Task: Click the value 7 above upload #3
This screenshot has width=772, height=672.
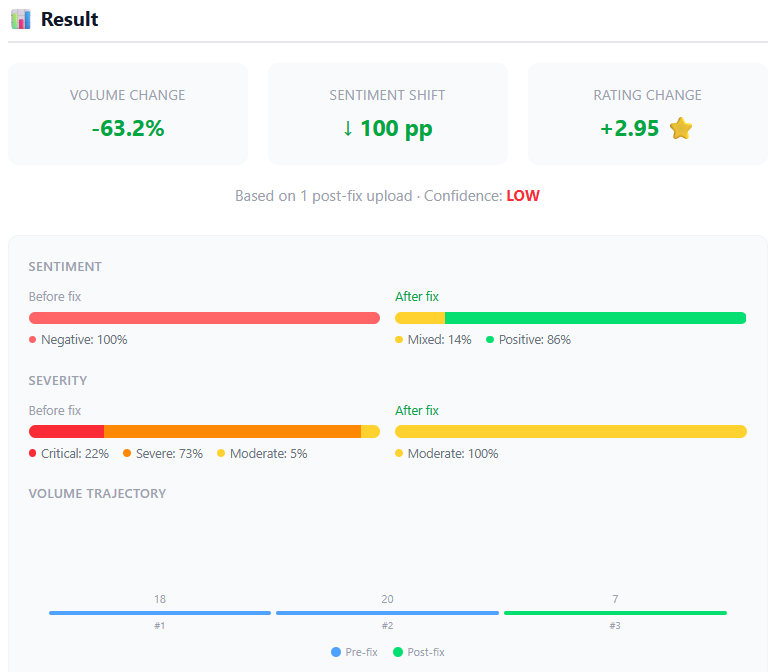Action: pyautogui.click(x=615, y=599)
